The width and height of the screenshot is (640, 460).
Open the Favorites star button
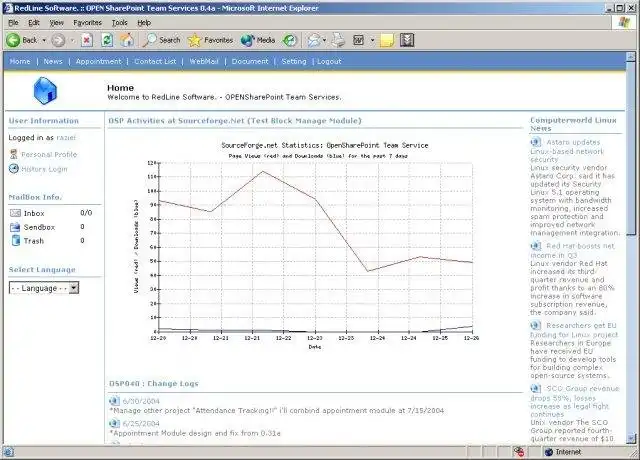point(210,40)
